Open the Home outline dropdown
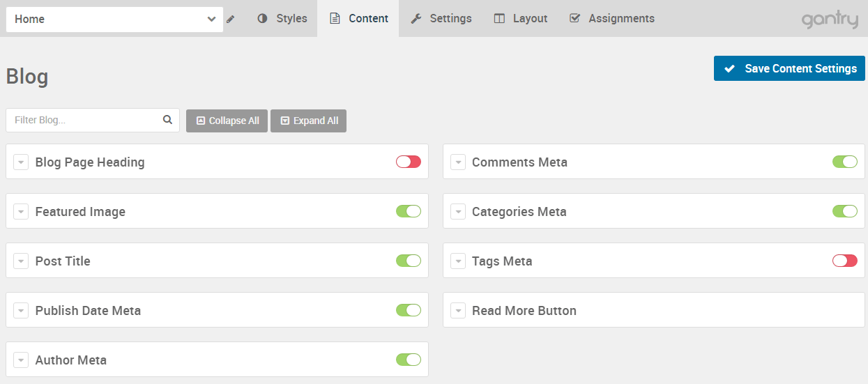 [x=114, y=20]
